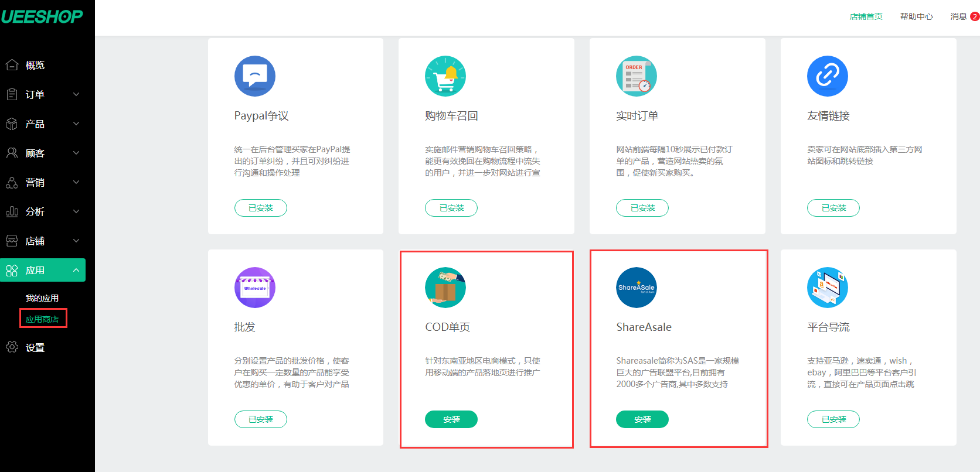Click the gear icon beside 设置
Viewport: 980px width, 472px height.
(x=12, y=347)
